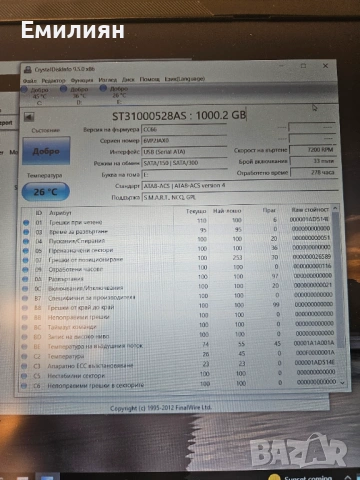Select raw value 000000000116 in attribute 09 row

click(312, 266)
